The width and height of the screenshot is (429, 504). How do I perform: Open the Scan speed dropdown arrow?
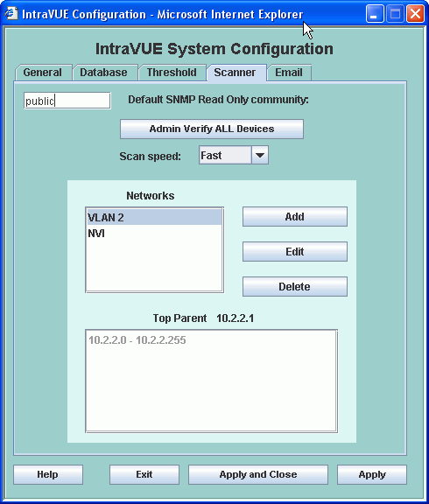[x=260, y=155]
